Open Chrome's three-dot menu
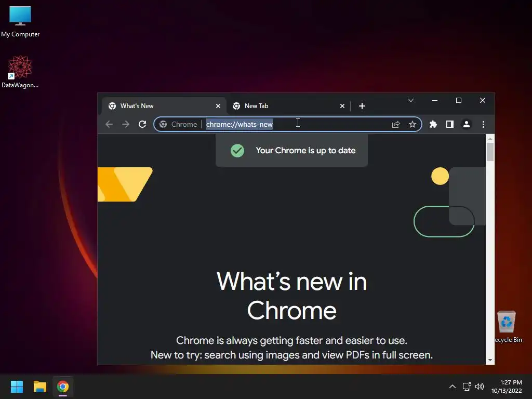532x399 pixels. tap(483, 124)
